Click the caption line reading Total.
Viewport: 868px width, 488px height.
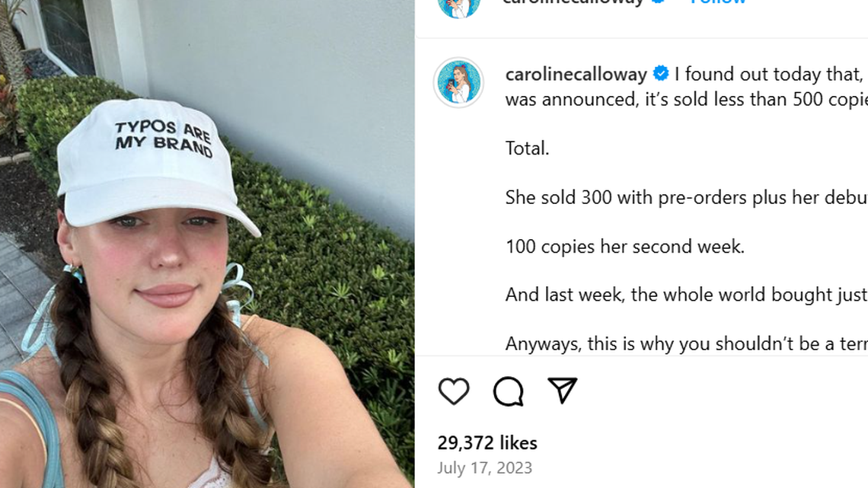(527, 148)
